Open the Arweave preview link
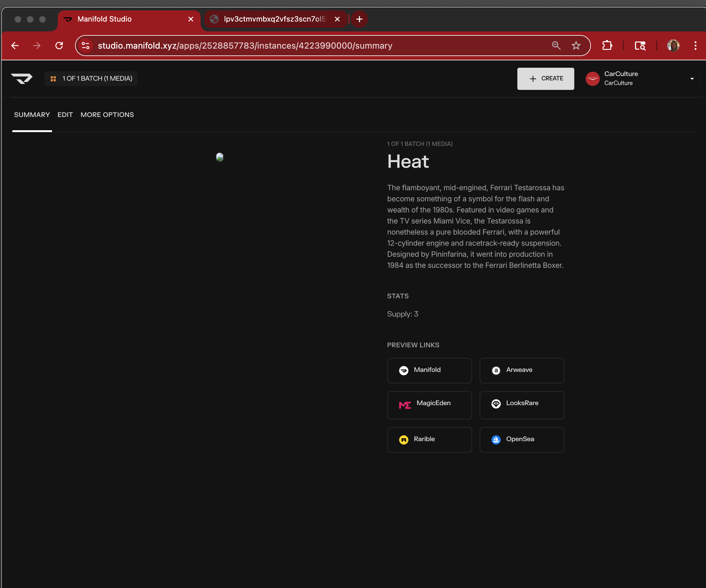This screenshot has height=588, width=706. point(521,370)
